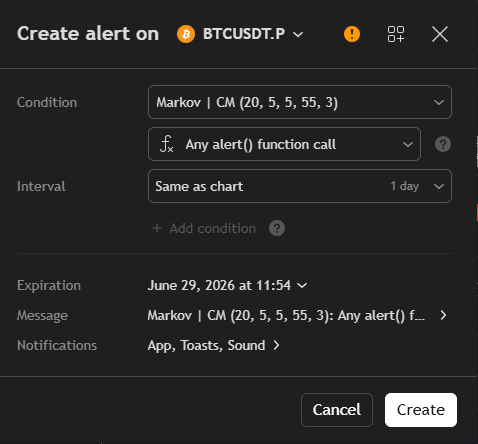Viewport: 478px width, 444px height.
Task: Open the Same as chart interval dropdown
Action: tap(300, 186)
